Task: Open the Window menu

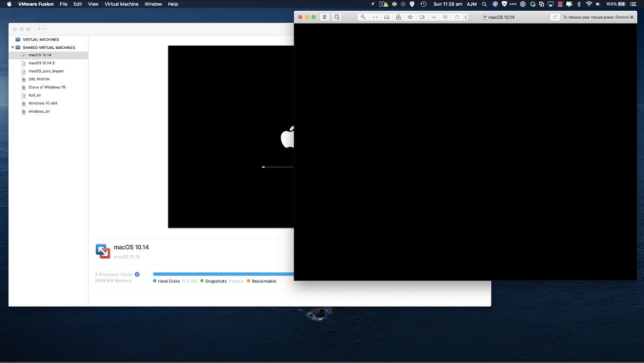Action: [153, 4]
